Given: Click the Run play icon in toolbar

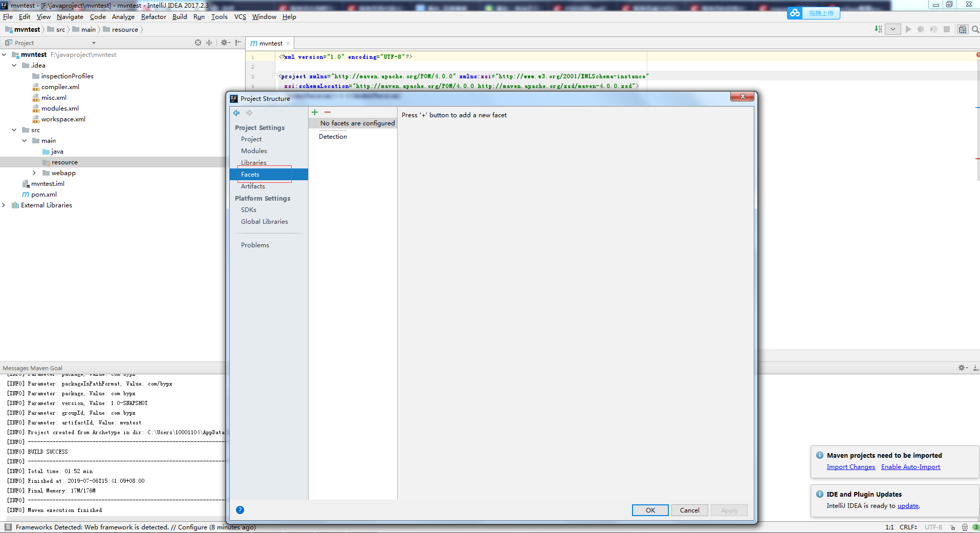Looking at the screenshot, I should pyautogui.click(x=908, y=29).
